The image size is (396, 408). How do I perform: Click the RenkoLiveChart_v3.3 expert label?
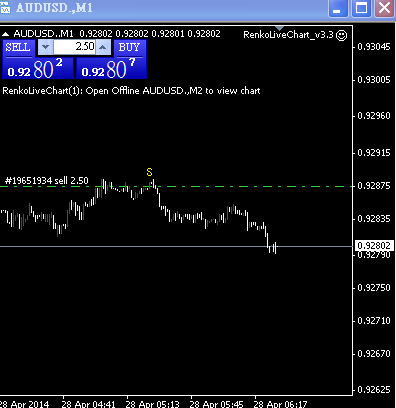tap(289, 35)
